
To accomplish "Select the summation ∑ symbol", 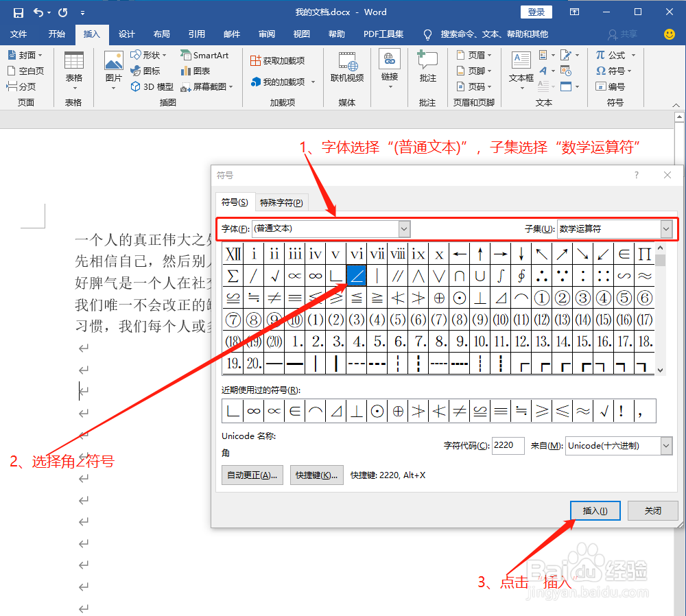I will pos(233,276).
